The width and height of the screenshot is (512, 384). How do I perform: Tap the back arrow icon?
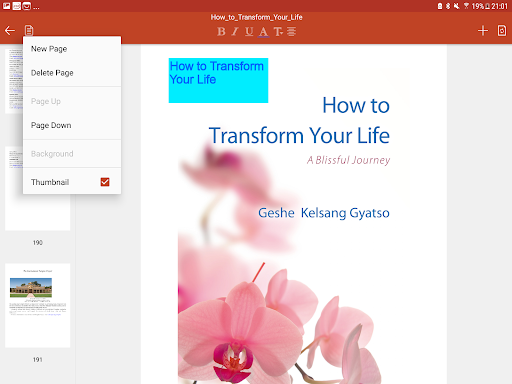pyautogui.click(x=10, y=31)
